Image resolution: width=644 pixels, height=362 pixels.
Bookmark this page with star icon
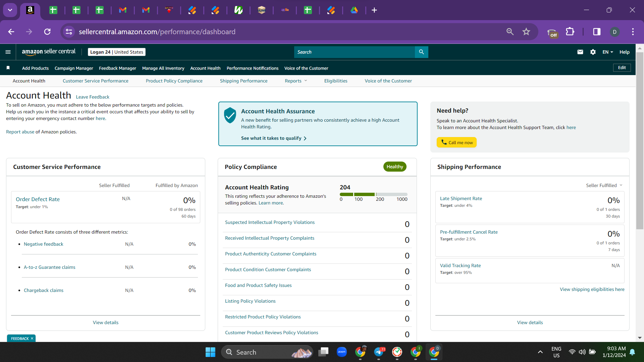click(x=526, y=32)
